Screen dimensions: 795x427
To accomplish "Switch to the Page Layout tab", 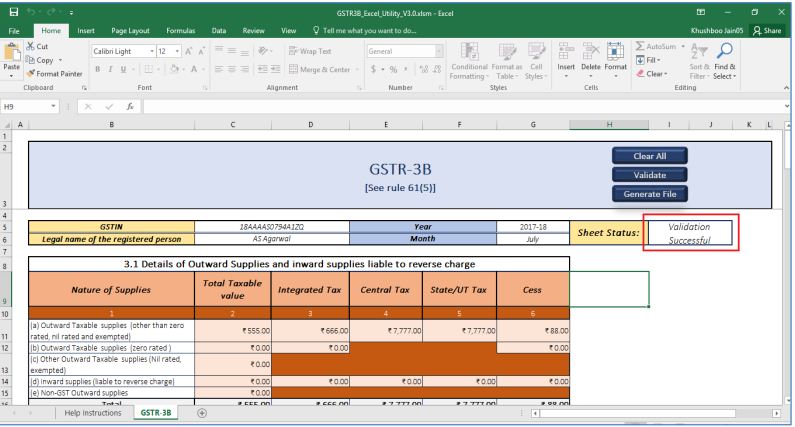I will click(130, 31).
